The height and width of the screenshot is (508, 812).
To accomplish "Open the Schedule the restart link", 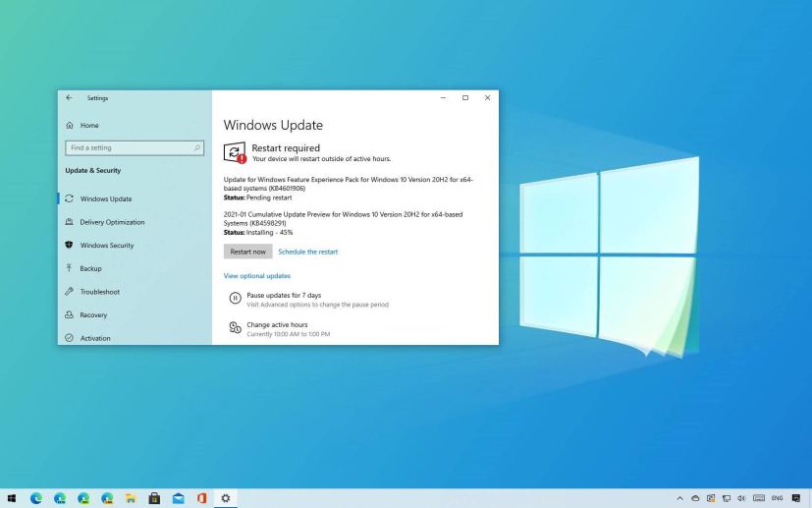I will 308,252.
